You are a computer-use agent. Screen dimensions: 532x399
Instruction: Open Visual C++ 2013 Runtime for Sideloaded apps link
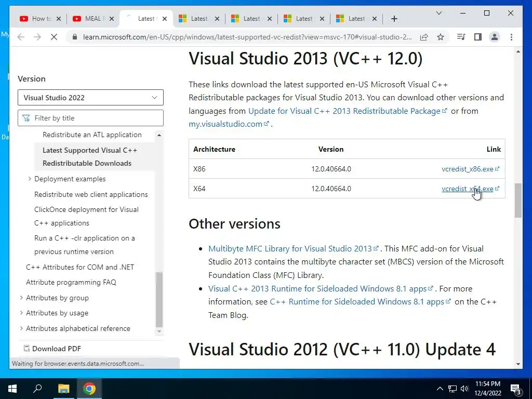321,288
